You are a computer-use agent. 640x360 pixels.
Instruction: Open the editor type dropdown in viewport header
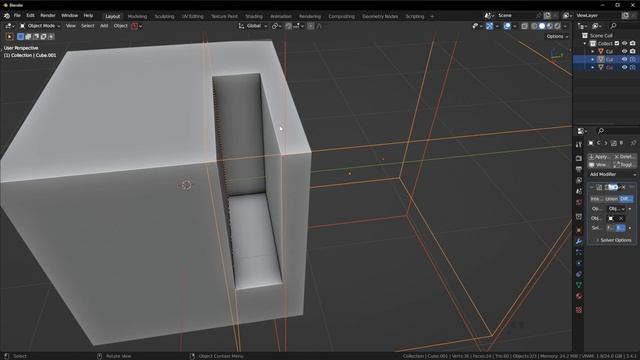click(x=9, y=26)
